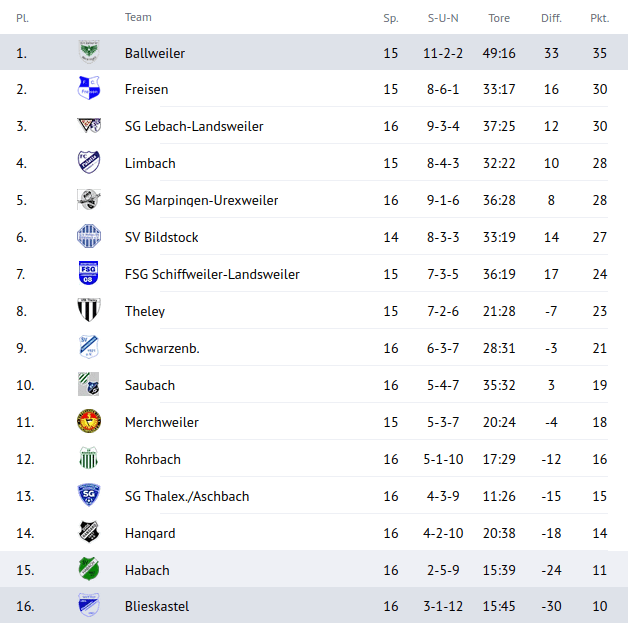Click the Rohrbach green striped crest

pyautogui.click(x=89, y=458)
